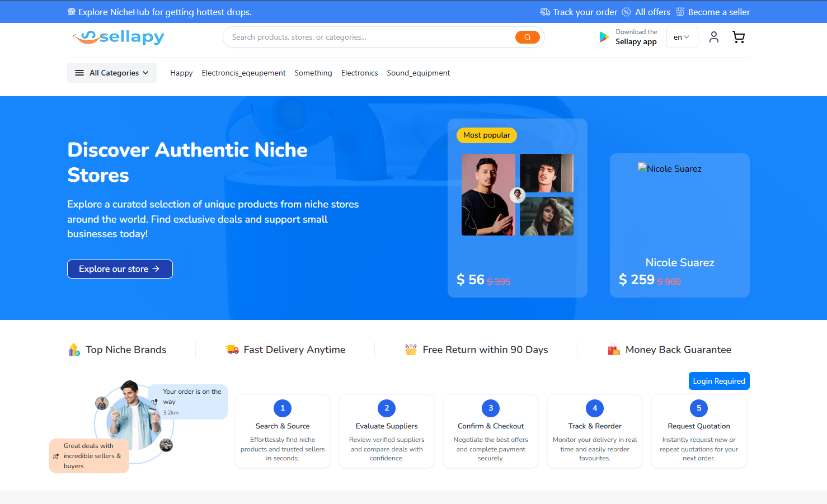
Task: Click the Fast Delivery truck icon
Action: pyautogui.click(x=232, y=350)
